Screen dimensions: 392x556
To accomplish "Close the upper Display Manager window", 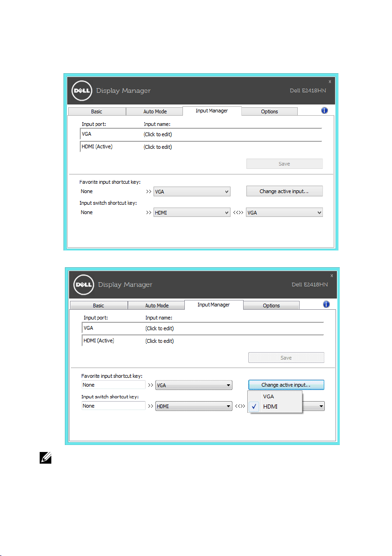I will point(330,82).
